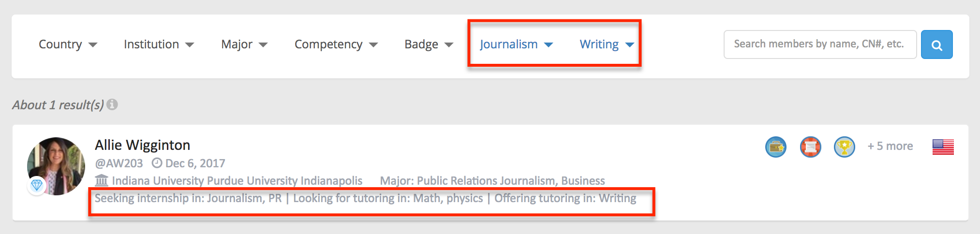Click the red scroll badge icon
Screen dimensions: 980x234
click(810, 146)
